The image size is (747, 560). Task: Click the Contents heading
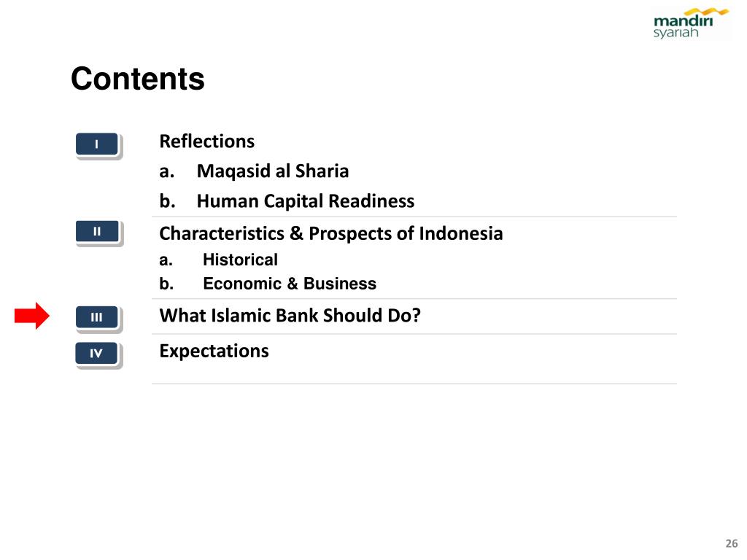point(138,79)
